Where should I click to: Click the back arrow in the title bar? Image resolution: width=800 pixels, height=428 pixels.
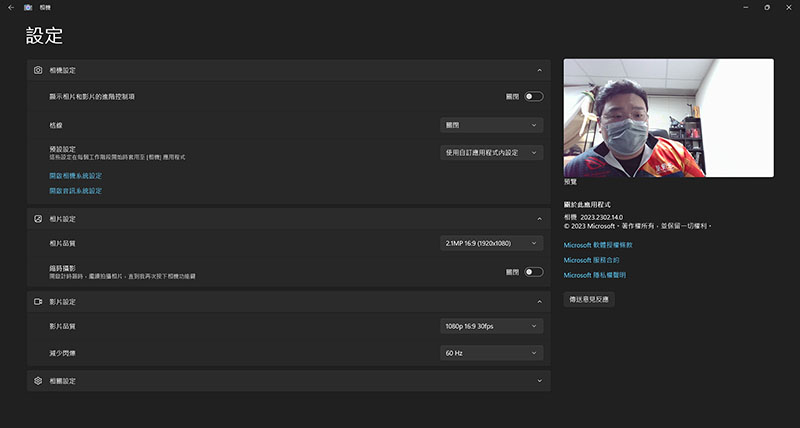11,8
